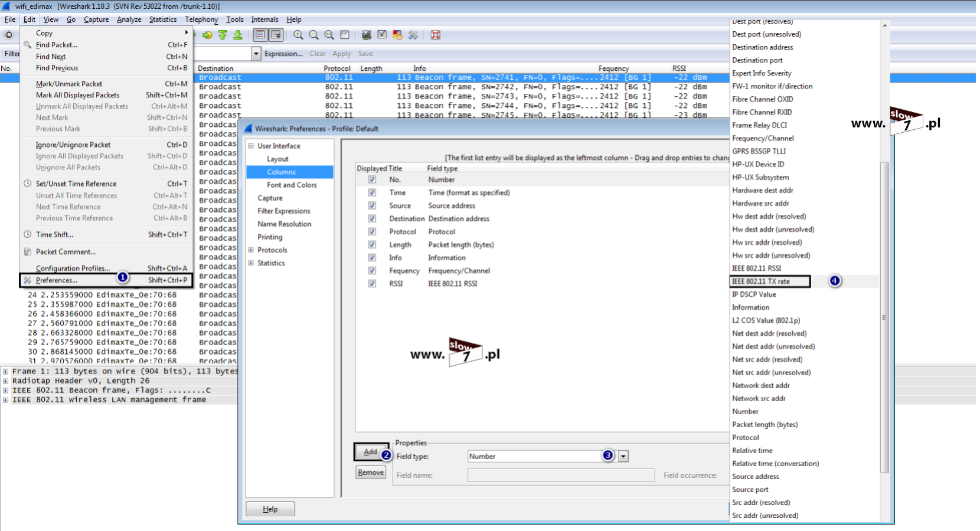Expand the Radiotap Header details row
This screenshot has width=980, height=531.
click(x=5, y=381)
